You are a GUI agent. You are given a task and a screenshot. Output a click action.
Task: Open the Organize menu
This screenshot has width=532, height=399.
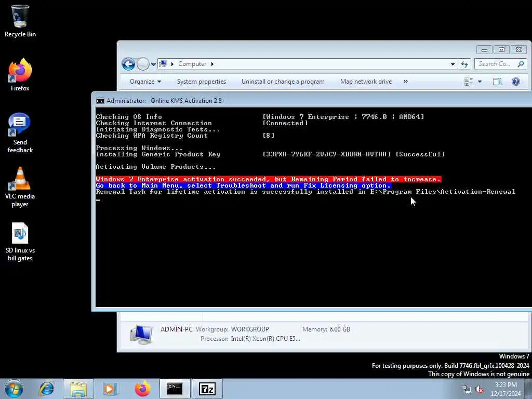(x=145, y=82)
